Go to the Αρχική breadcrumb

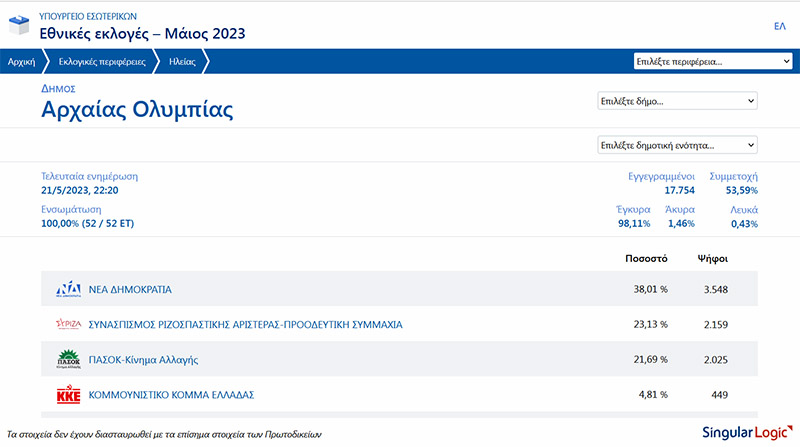coord(22,62)
